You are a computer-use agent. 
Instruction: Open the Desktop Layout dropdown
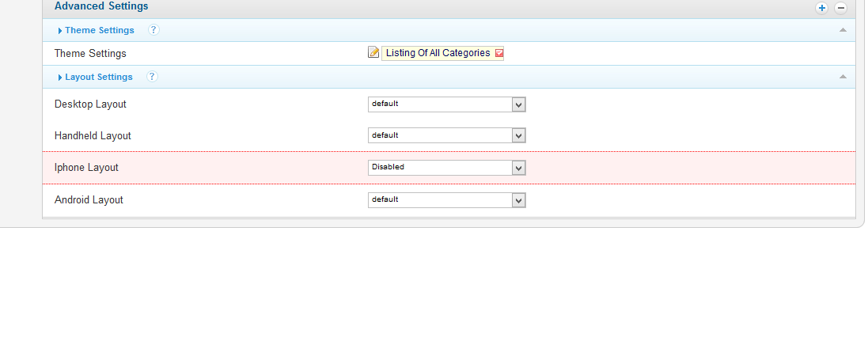pyautogui.click(x=447, y=104)
